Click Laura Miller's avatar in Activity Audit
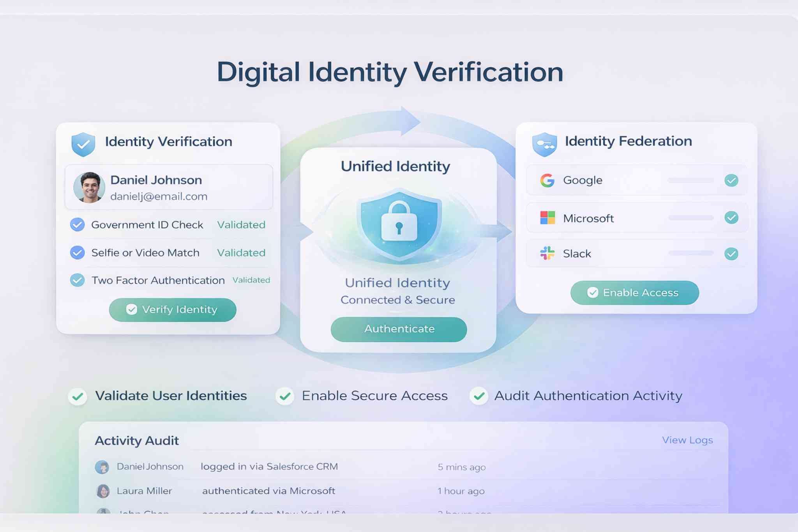This screenshot has height=532, width=798. 102,491
